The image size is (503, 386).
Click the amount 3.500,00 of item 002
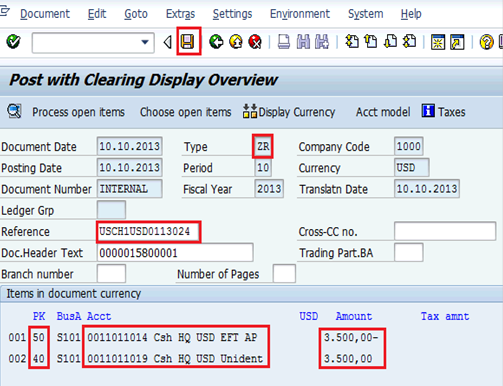[348, 359]
